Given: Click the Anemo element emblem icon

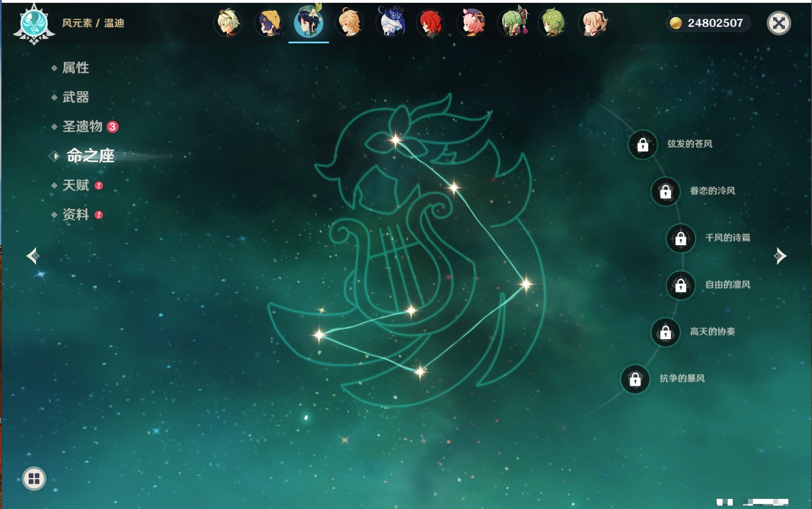Looking at the screenshot, I should 34,24.
